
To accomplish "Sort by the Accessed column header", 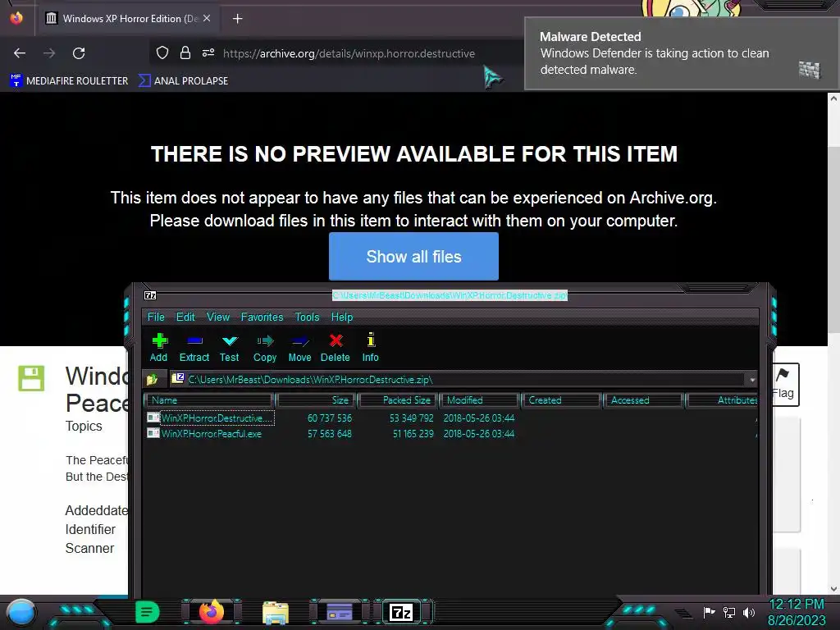I will coord(643,400).
